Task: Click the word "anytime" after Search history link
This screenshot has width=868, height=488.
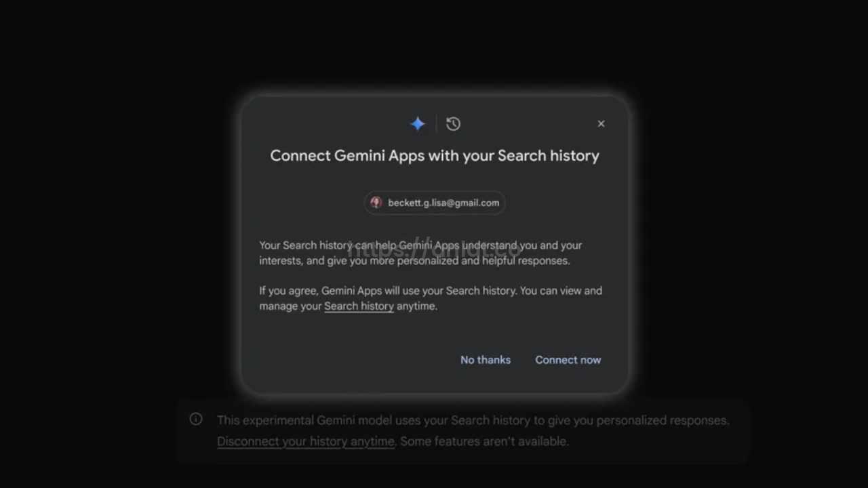Action: [x=417, y=306]
